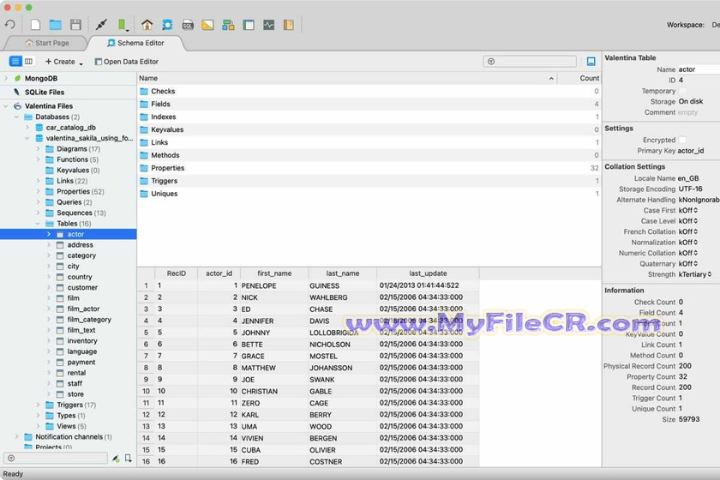Screen dimensions: 720x480
Task: Toggle the Encrypted checkbox
Action: point(682,140)
